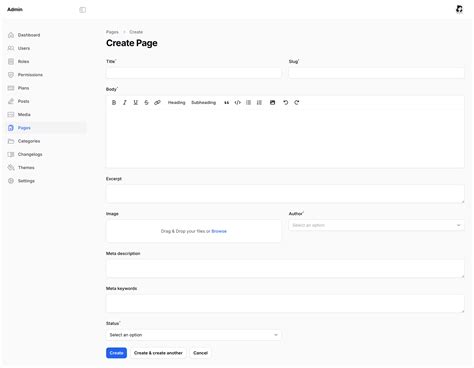Viewport: 474px width, 368px height.
Task: Focus the Excerpt text area
Action: 285,194
